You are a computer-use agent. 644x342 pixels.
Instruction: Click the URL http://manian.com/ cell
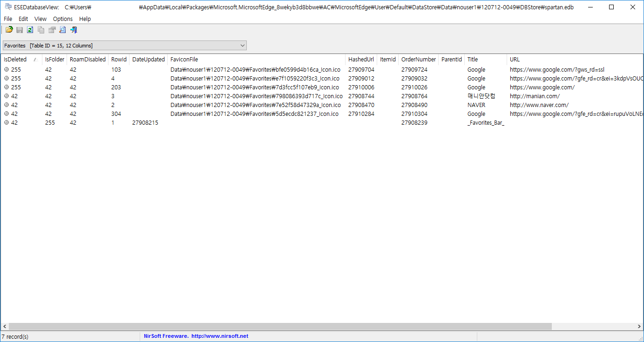tap(535, 96)
